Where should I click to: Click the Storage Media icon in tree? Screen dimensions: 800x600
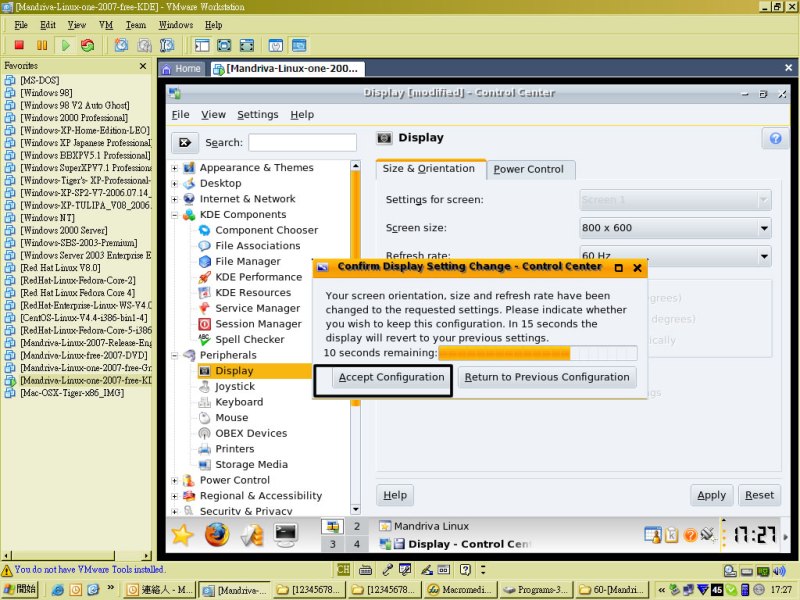(x=205, y=465)
